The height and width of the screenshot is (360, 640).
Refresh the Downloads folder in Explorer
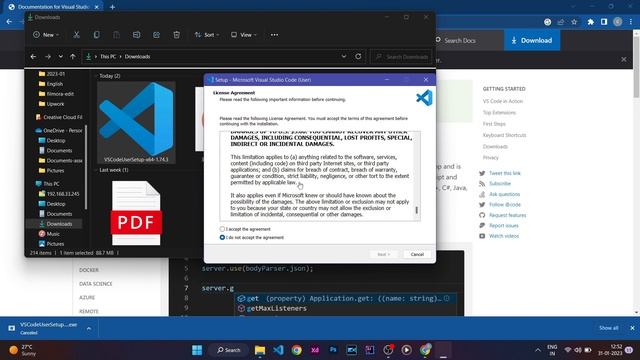pyautogui.click(x=358, y=56)
